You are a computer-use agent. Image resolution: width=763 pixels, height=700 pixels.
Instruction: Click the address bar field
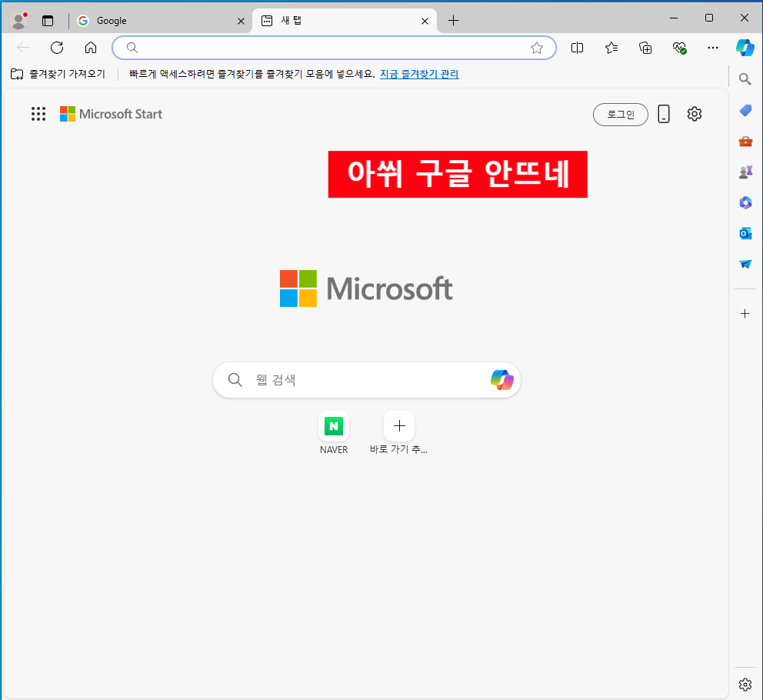pos(334,48)
